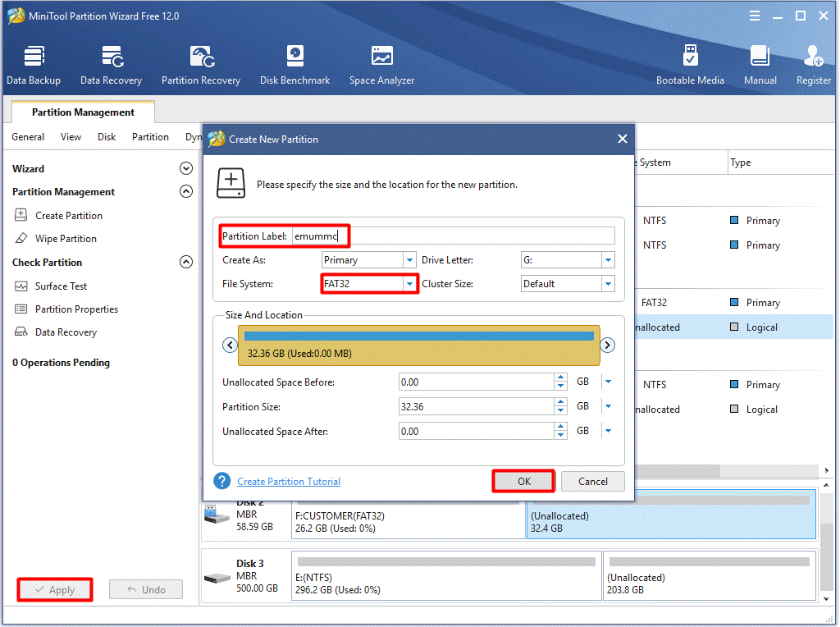Select the Partition Management tab
This screenshot has height=627, width=840.
pos(83,112)
